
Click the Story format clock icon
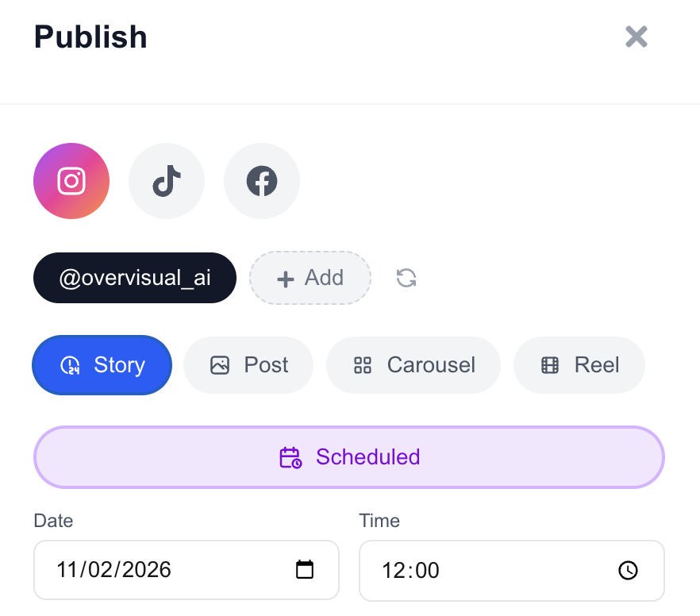coord(71,365)
